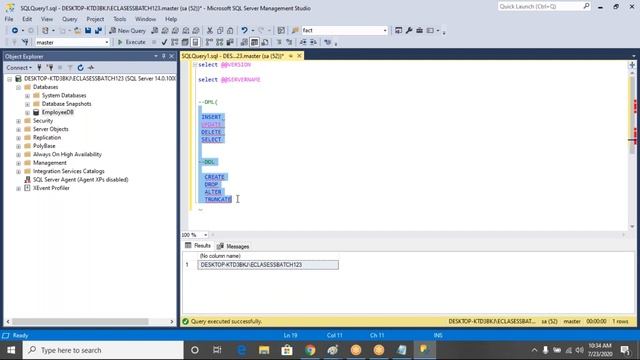Screen dimensions: 640x360
Task: Select the XEvent Profiler node
Action: [x=51, y=188]
